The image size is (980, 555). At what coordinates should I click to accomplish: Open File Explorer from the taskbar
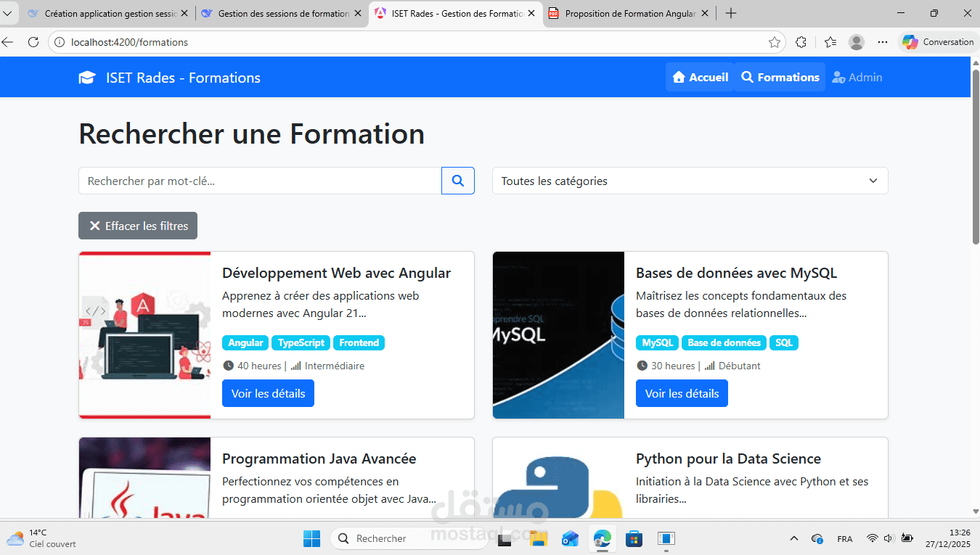[x=538, y=538]
